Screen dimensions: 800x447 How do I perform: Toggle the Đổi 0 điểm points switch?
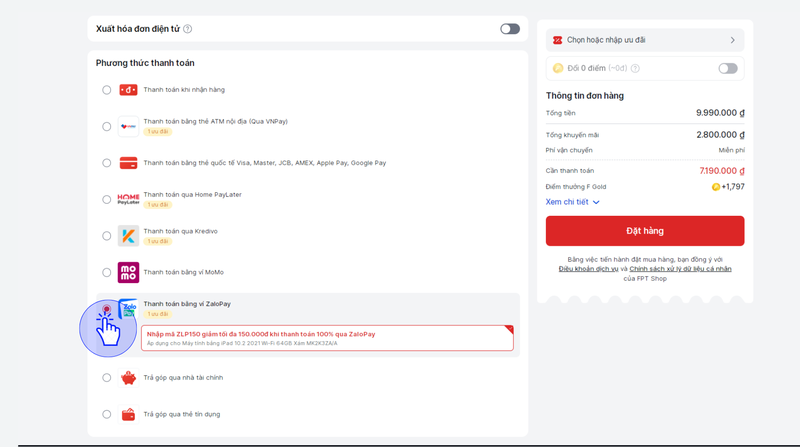click(x=728, y=68)
